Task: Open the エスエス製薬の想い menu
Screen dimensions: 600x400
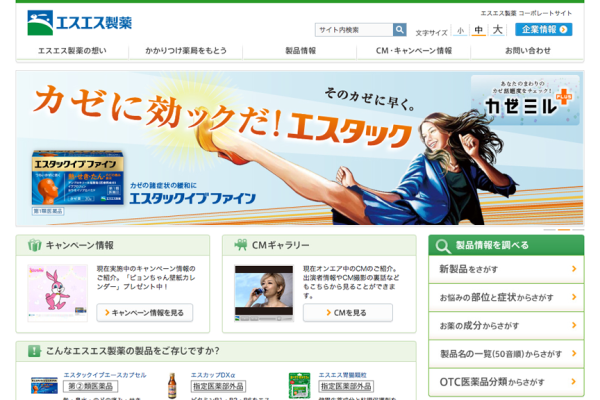Action: pos(72,51)
